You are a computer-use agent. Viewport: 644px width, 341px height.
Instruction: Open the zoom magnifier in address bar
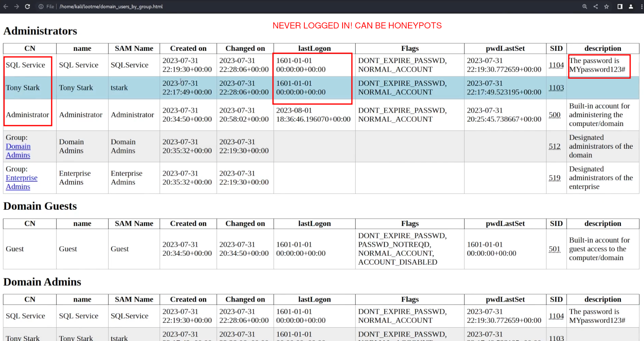(x=585, y=7)
